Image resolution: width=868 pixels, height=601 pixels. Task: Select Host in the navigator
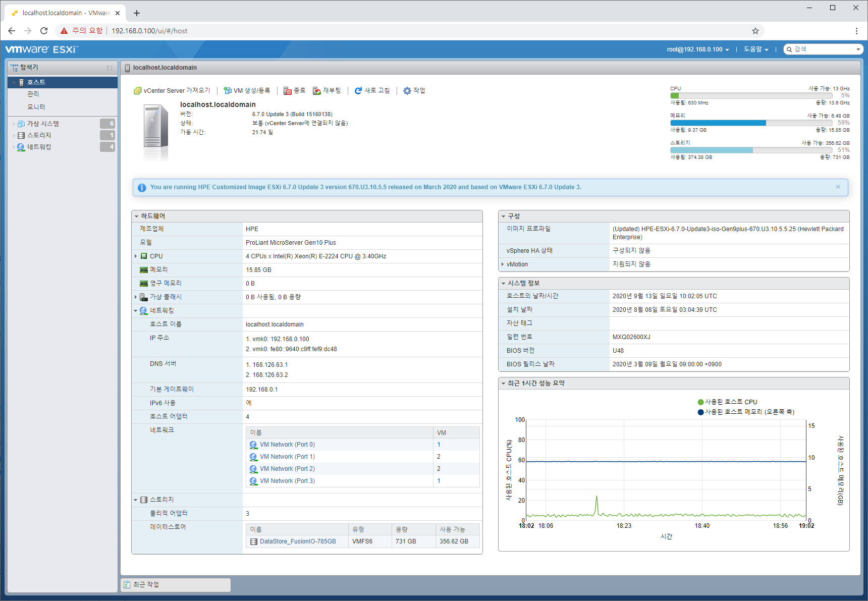[63, 82]
